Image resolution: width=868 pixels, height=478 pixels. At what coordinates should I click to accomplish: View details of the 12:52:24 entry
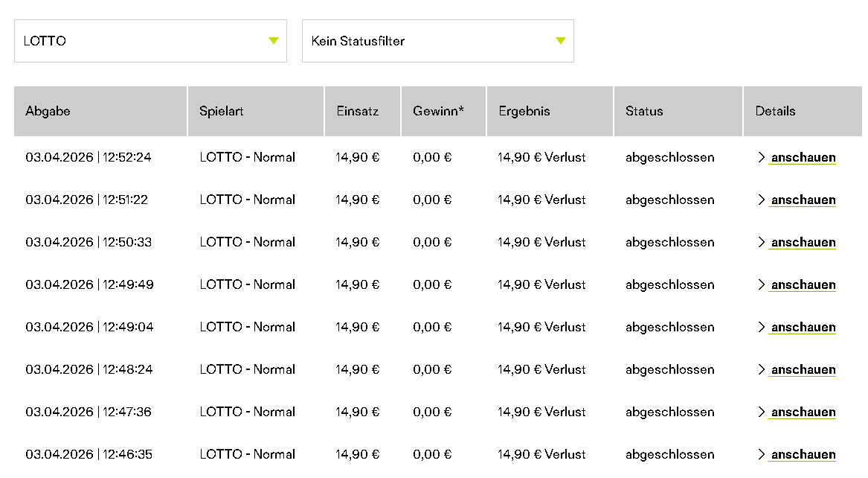tap(803, 158)
